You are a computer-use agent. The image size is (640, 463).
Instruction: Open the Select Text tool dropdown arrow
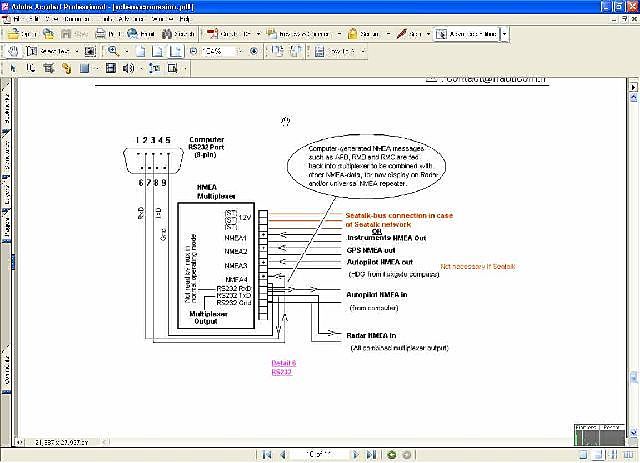tap(76, 51)
